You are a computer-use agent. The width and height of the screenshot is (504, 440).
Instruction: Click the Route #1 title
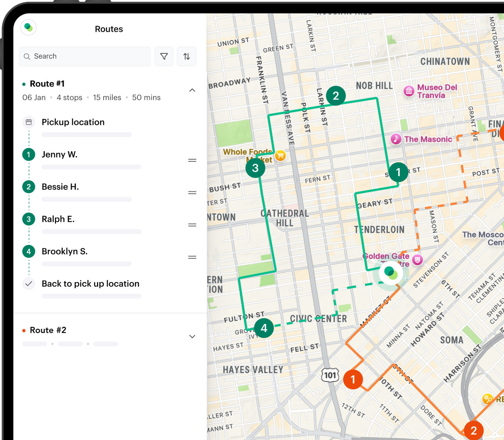point(47,84)
